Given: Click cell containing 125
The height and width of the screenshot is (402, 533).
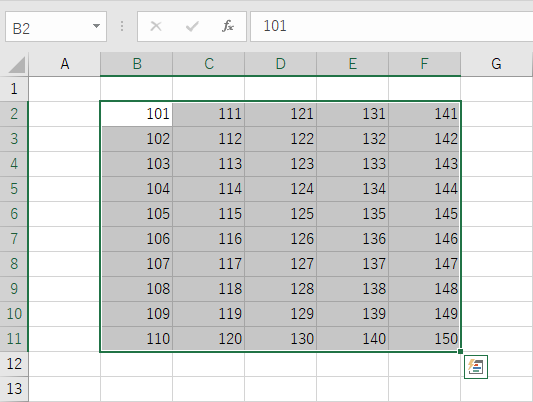Looking at the screenshot, I should (x=280, y=214).
